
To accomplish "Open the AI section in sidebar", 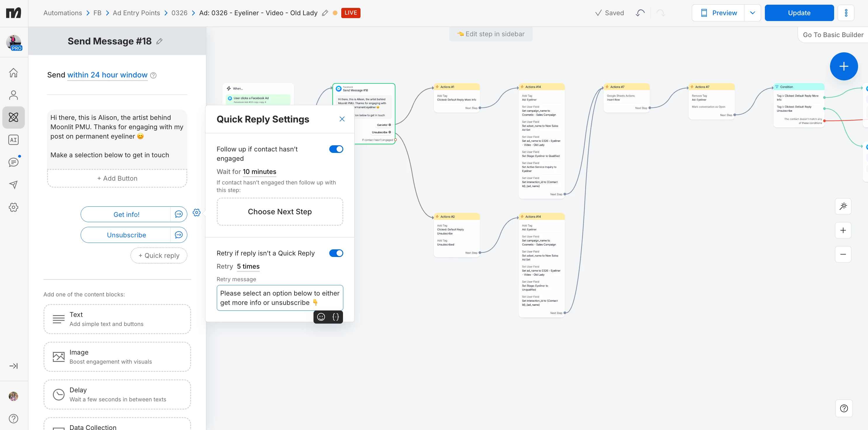I will coord(13,140).
